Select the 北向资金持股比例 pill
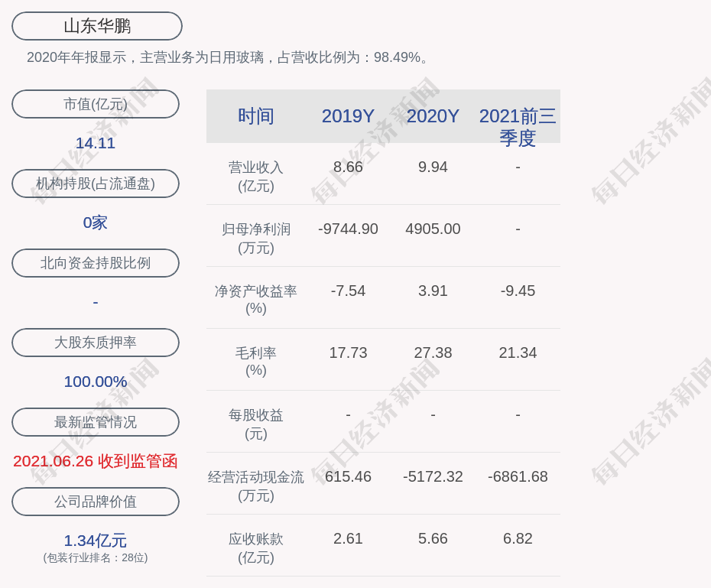 coord(96,263)
